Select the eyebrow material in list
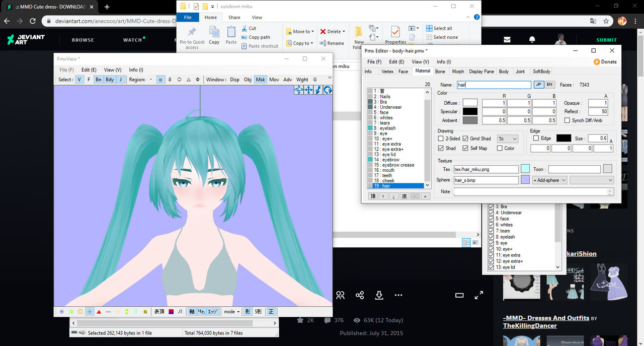This screenshot has width=644, height=346. [390, 160]
